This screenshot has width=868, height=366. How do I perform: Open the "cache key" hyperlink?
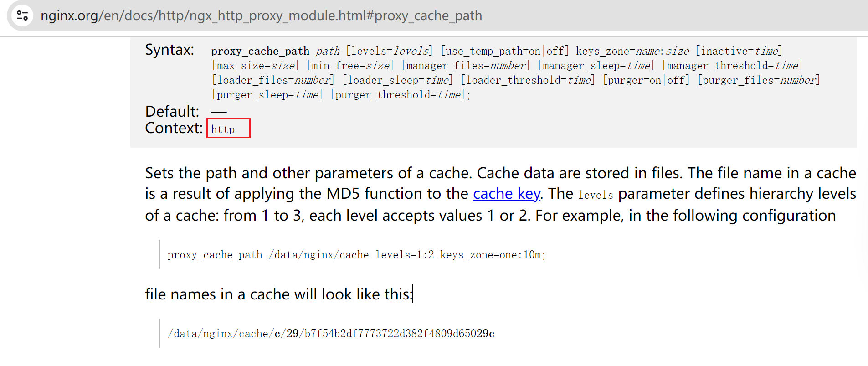tap(506, 194)
